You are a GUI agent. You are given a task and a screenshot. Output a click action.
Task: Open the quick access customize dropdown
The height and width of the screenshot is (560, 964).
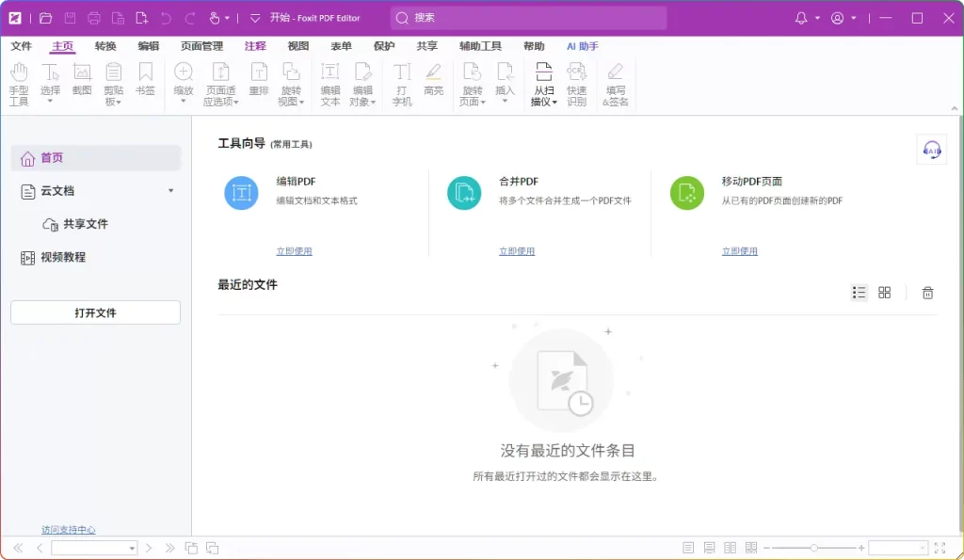tap(255, 19)
